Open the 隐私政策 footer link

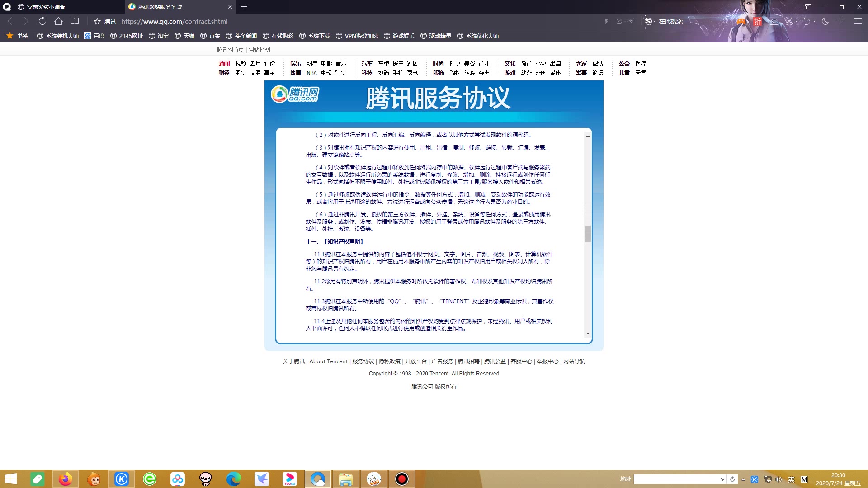390,361
